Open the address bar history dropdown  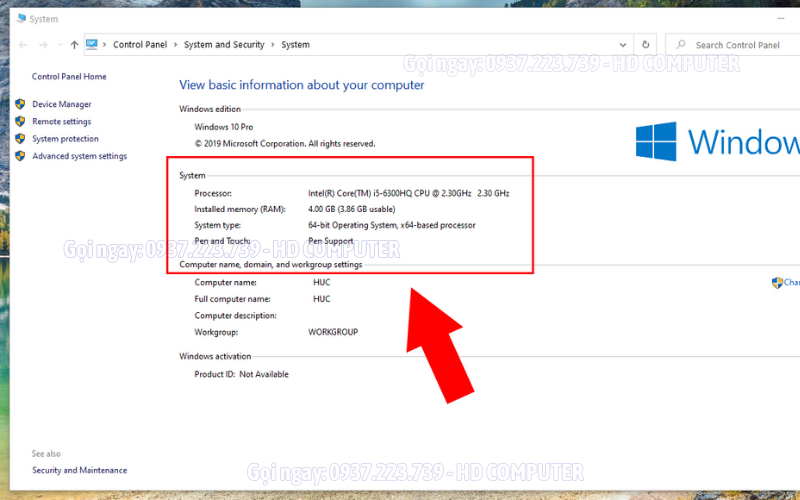coord(623,45)
